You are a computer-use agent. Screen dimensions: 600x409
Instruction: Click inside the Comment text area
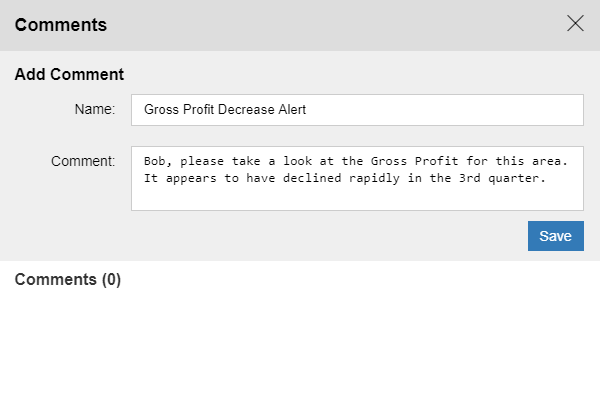(357, 195)
